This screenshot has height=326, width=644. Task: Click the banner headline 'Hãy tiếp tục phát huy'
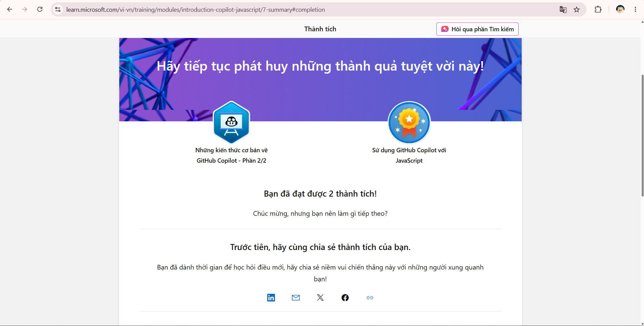(x=320, y=66)
